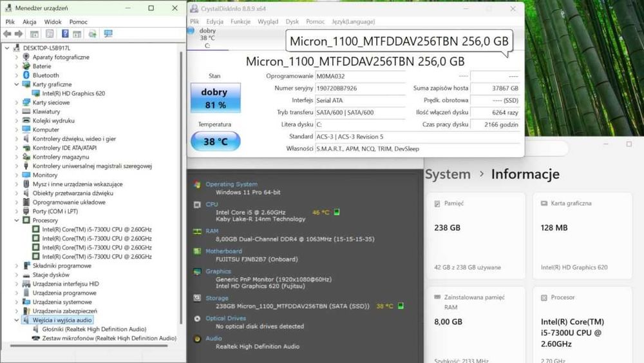Click the blue question-mark Help toolbar icon

click(x=65, y=34)
